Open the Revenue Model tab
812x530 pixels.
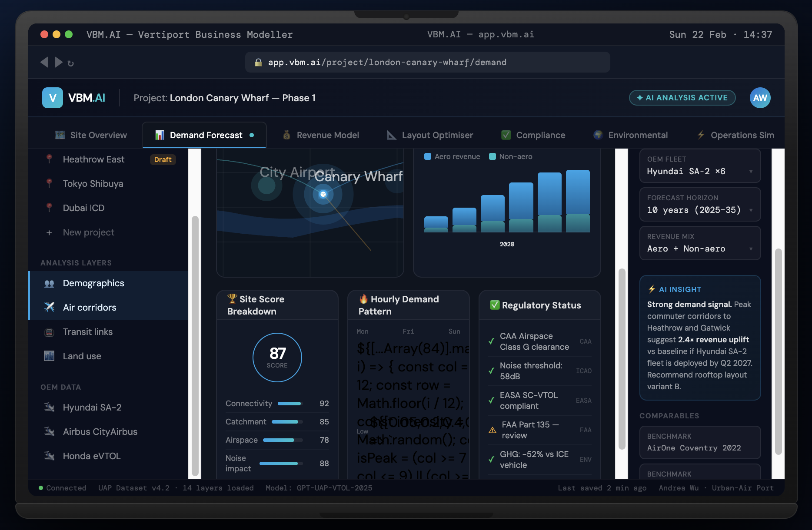click(321, 135)
